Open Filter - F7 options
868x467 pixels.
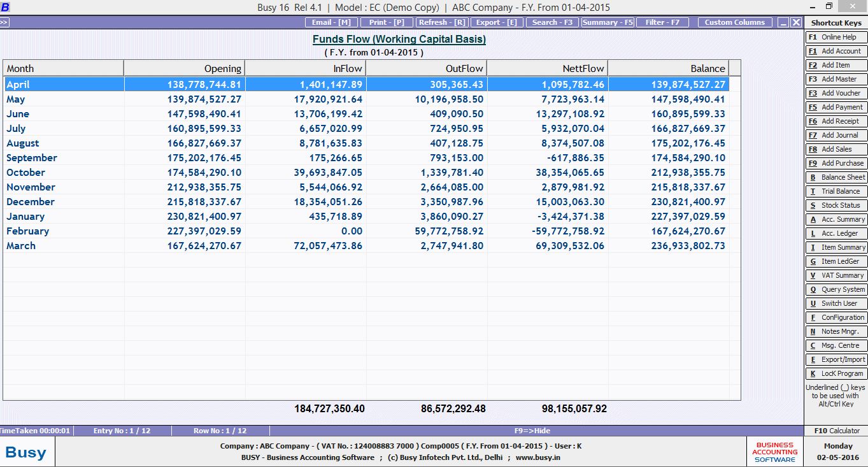(x=662, y=22)
